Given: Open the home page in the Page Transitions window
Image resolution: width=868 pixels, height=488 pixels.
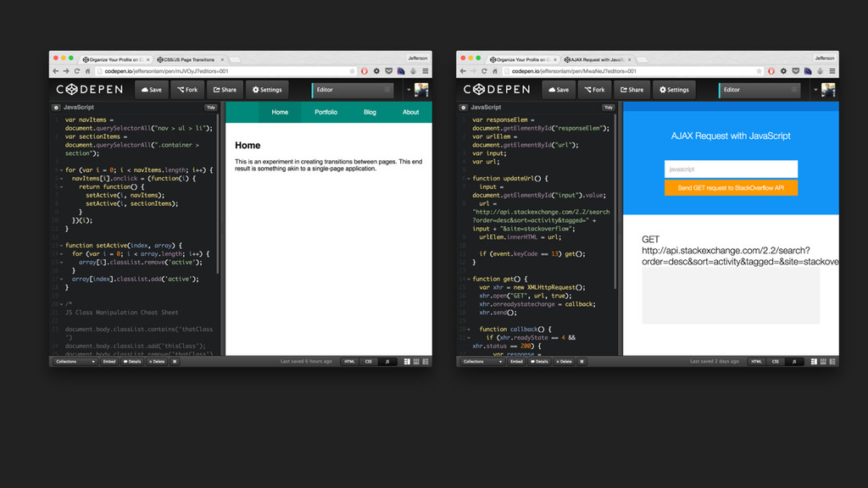Looking at the screenshot, I should coord(87,71).
